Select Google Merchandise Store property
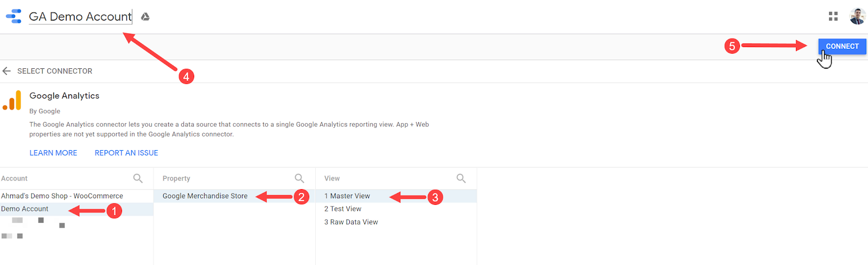 point(234,196)
